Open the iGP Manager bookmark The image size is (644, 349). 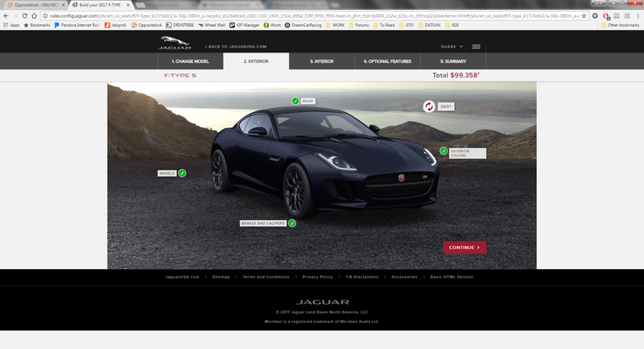pyautogui.click(x=245, y=25)
